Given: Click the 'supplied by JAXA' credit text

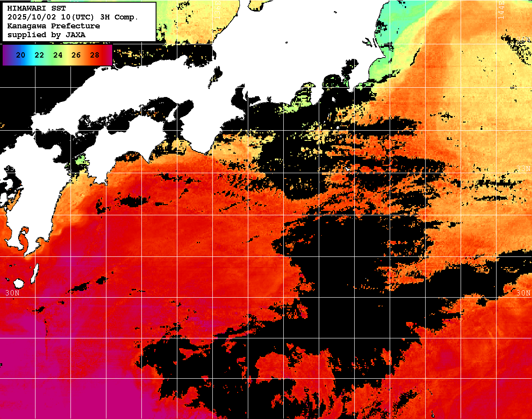Looking at the screenshot, I should pyautogui.click(x=47, y=35).
